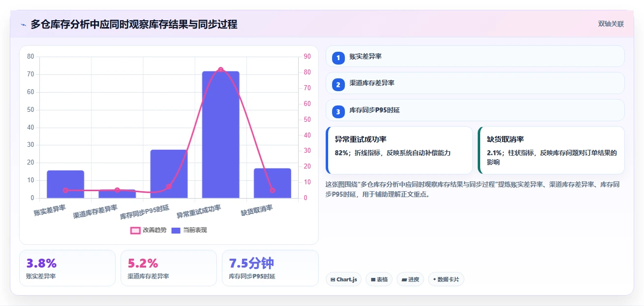The image size is (644, 306).
Task: Click the 缺货取消率 bar in chart
Action: tap(273, 183)
